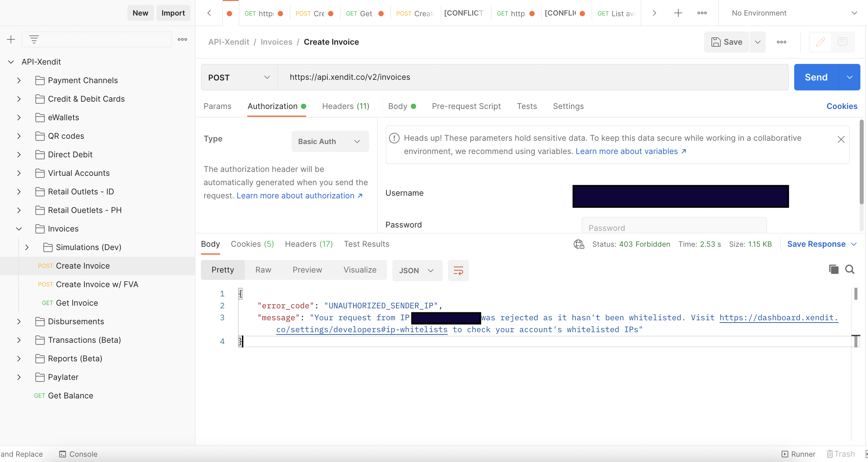The height and width of the screenshot is (462, 868).
Task: Click the pencil edit icon
Action: tap(820, 42)
